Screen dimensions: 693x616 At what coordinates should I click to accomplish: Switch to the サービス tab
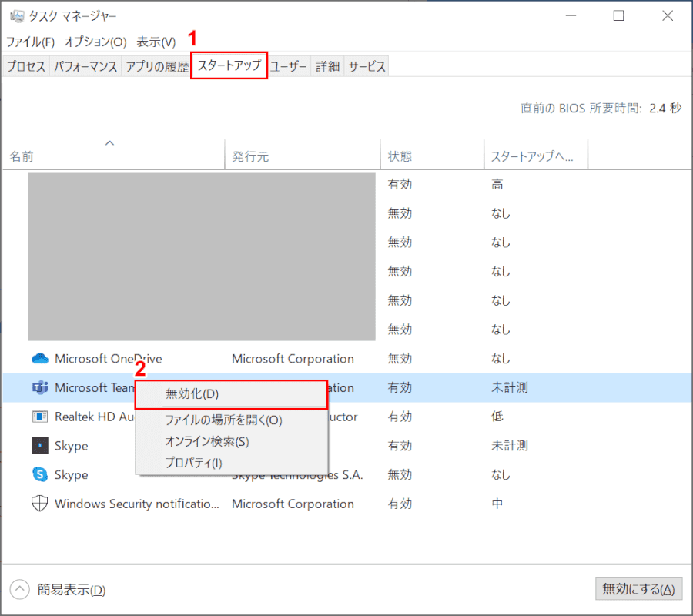point(367,66)
